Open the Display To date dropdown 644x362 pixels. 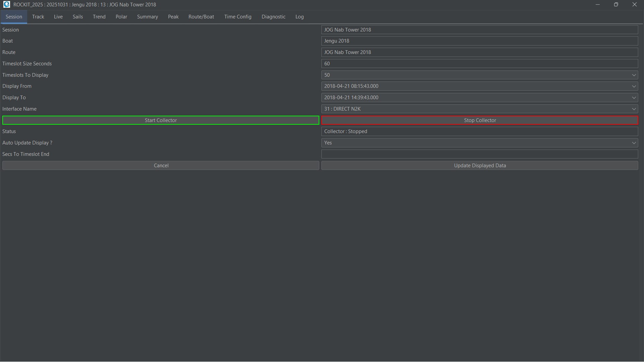coord(634,98)
